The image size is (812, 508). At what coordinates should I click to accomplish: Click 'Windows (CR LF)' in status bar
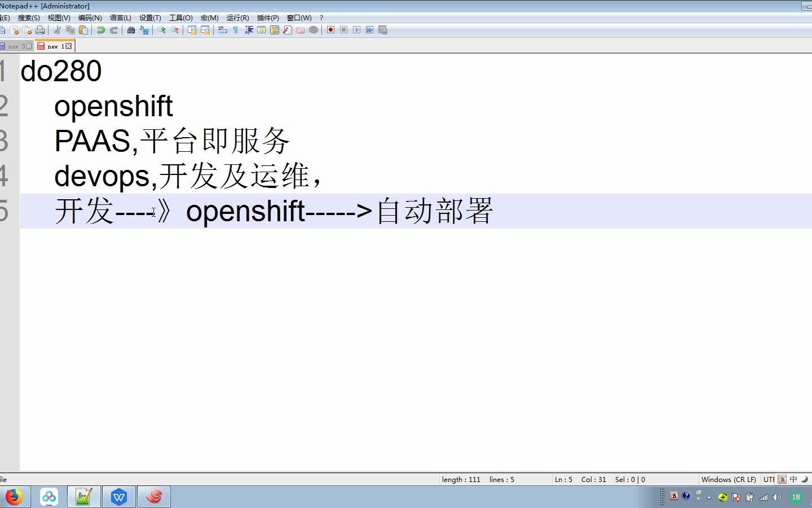click(729, 480)
